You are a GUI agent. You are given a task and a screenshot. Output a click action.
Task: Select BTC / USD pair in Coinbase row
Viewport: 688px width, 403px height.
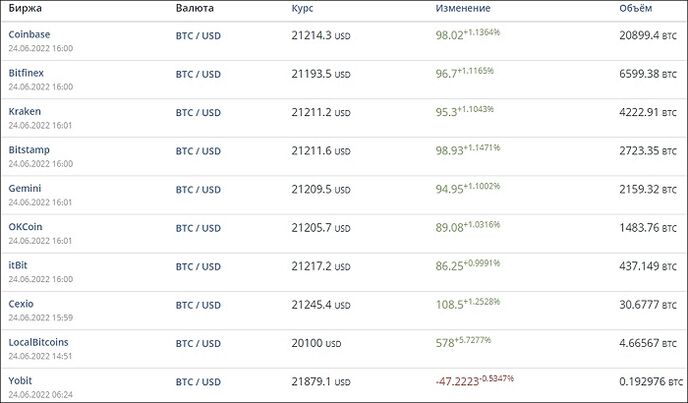coord(198,36)
